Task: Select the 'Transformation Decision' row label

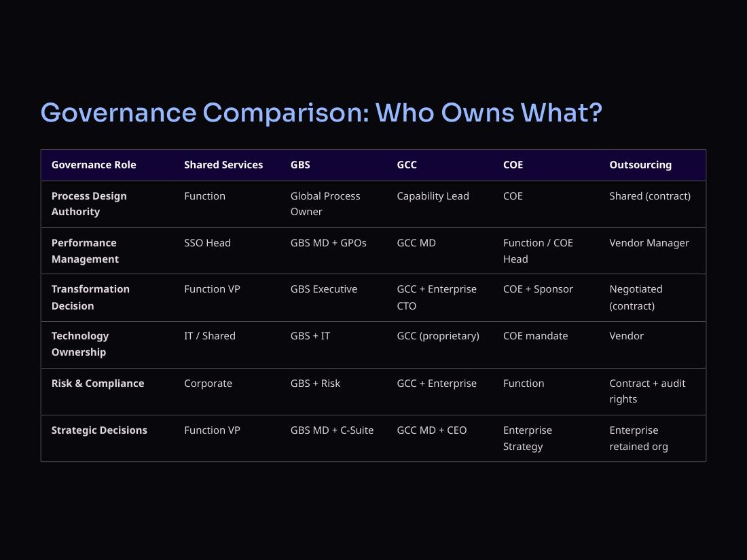Action: click(90, 297)
